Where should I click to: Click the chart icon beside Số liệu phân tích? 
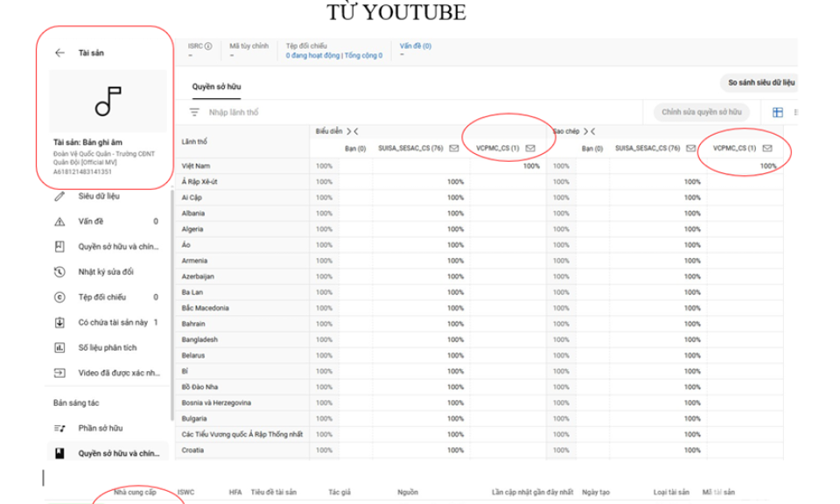point(59,347)
